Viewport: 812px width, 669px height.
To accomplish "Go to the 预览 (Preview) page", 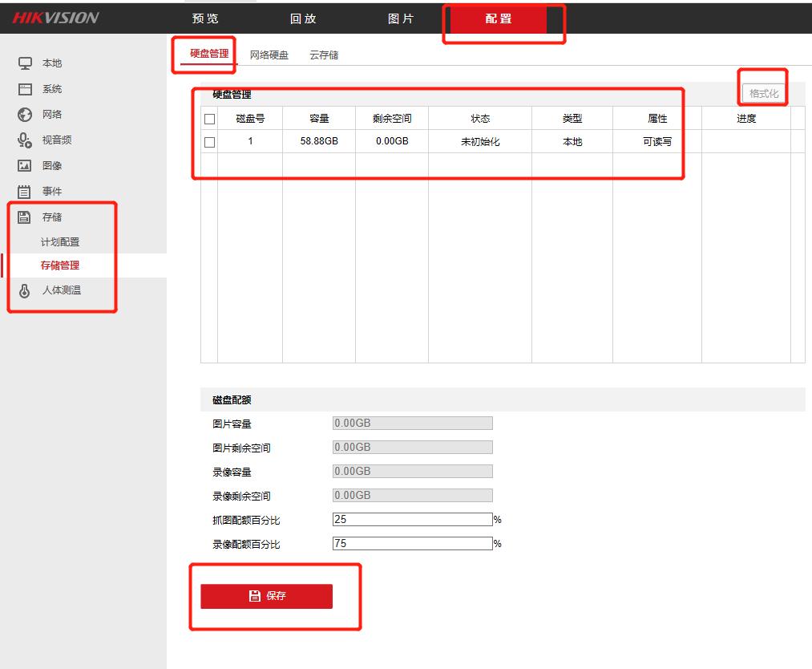I will pyautogui.click(x=204, y=18).
